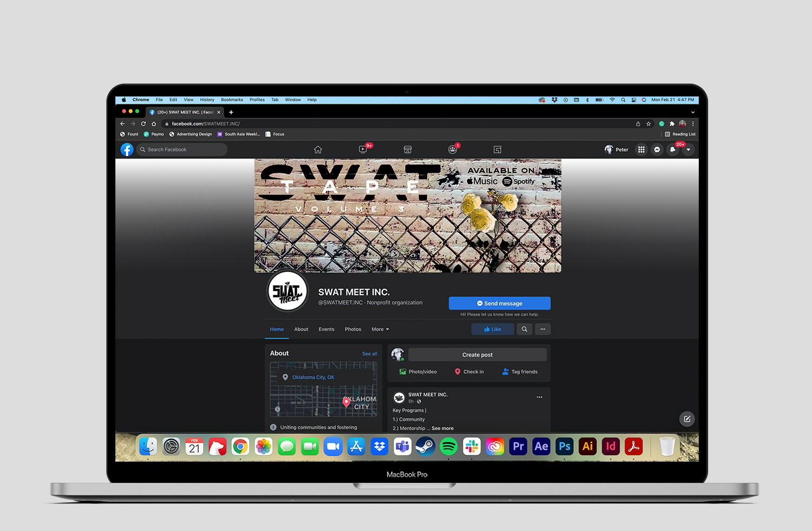
Task: Open Facebook Watch video icon
Action: (363, 150)
